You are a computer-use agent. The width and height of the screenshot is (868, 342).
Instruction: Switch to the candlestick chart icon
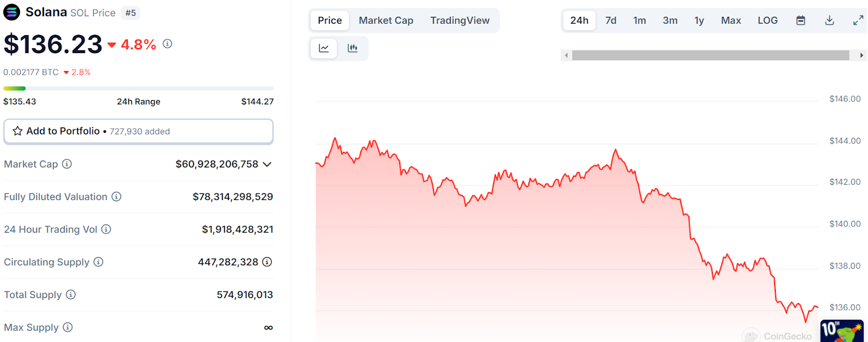[x=353, y=48]
